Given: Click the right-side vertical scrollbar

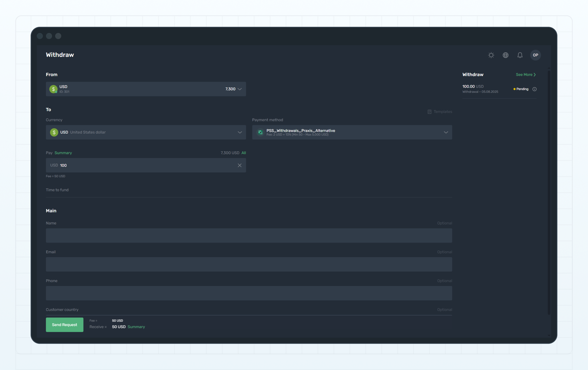Looking at the screenshot, I should [549, 192].
